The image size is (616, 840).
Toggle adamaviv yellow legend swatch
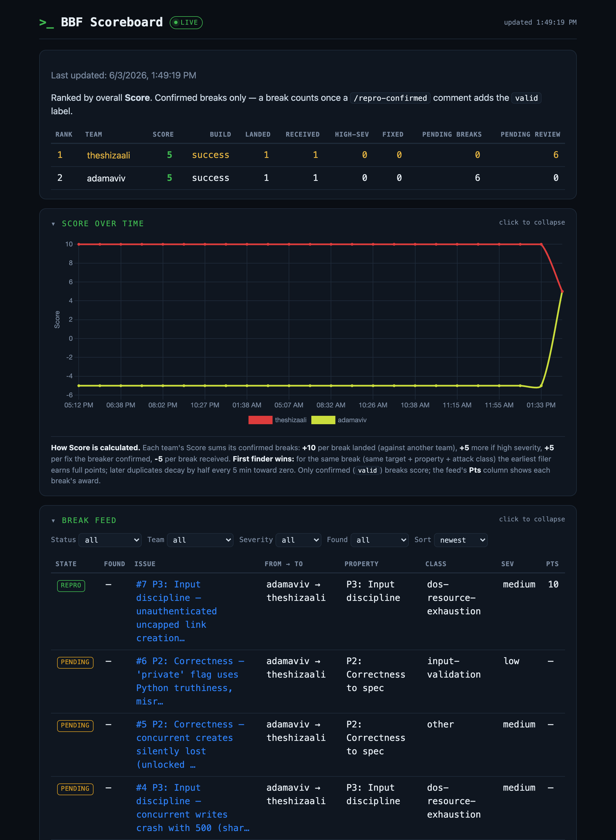tap(323, 420)
